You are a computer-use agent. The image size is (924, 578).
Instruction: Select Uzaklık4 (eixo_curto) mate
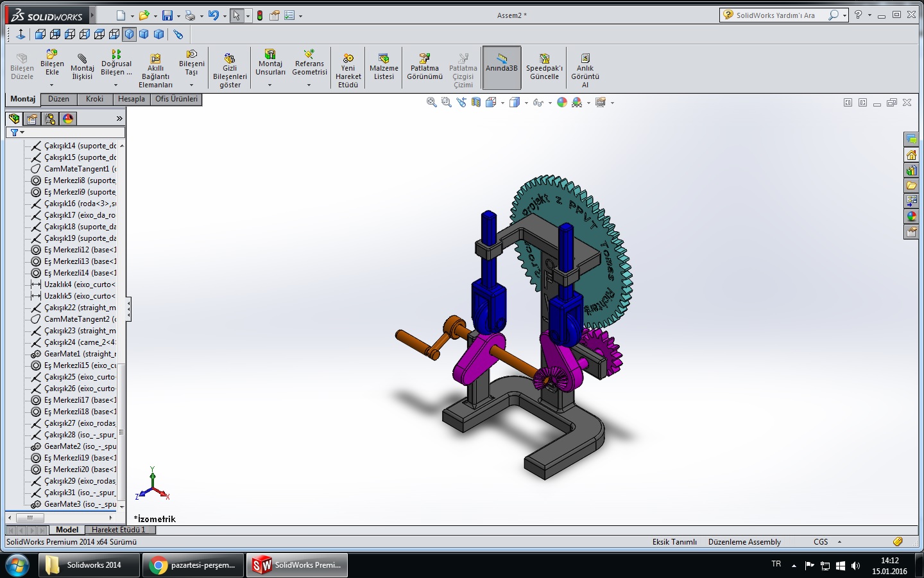(x=73, y=285)
